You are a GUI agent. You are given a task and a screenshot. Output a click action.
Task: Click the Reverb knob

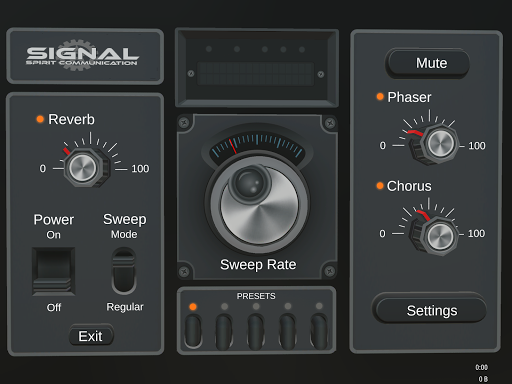[86, 167]
